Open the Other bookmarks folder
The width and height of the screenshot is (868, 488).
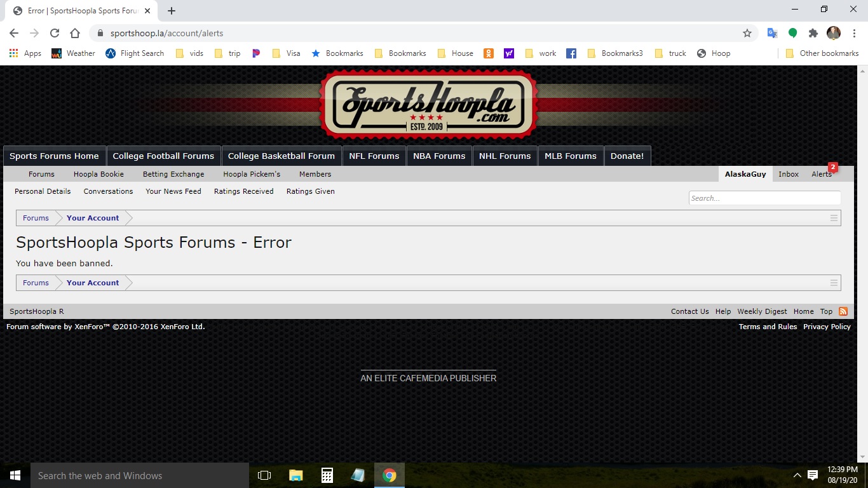click(x=822, y=53)
